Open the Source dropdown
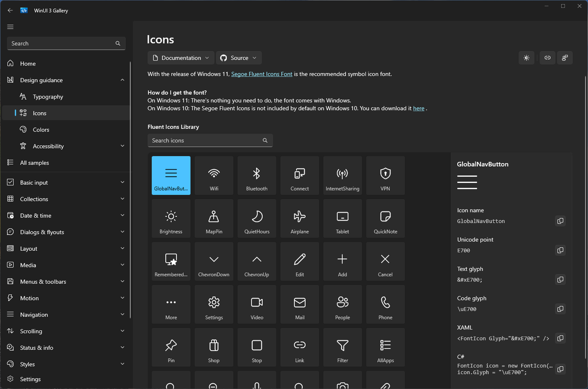The image size is (588, 389). (x=239, y=58)
